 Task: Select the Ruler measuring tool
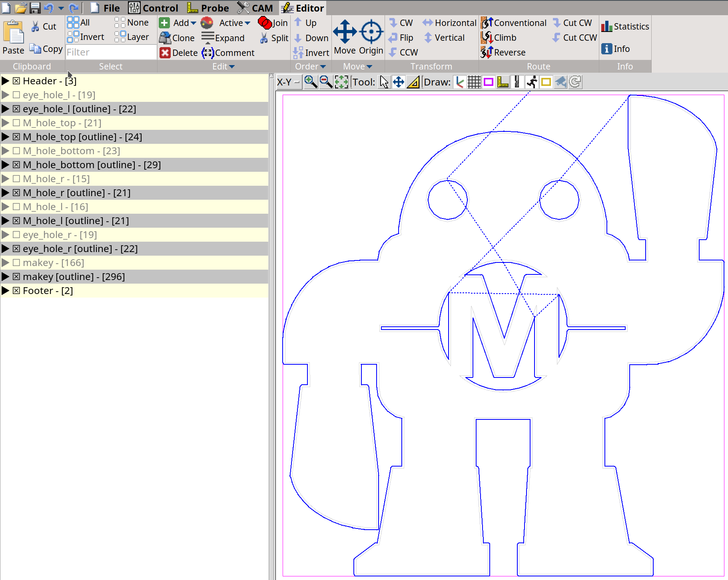tap(413, 82)
